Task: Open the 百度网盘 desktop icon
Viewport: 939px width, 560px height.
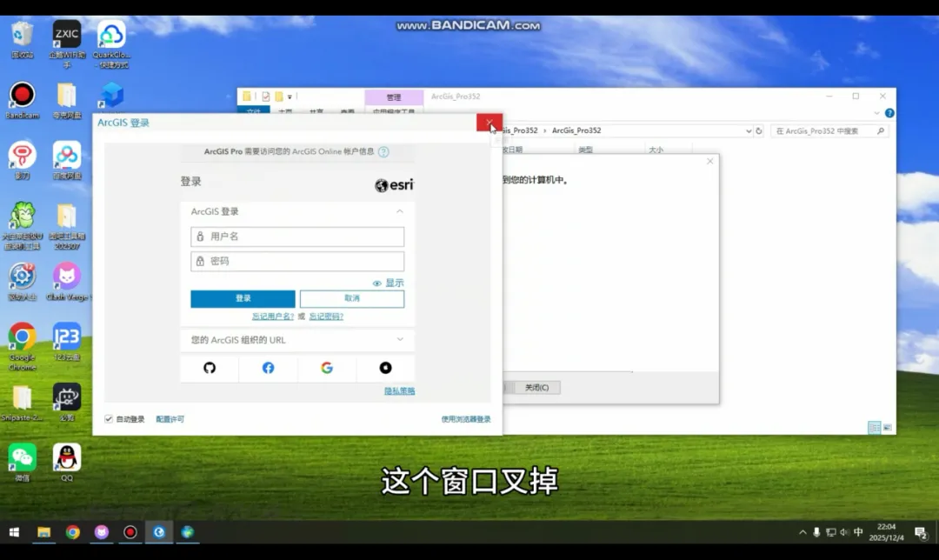Action: tap(66, 161)
